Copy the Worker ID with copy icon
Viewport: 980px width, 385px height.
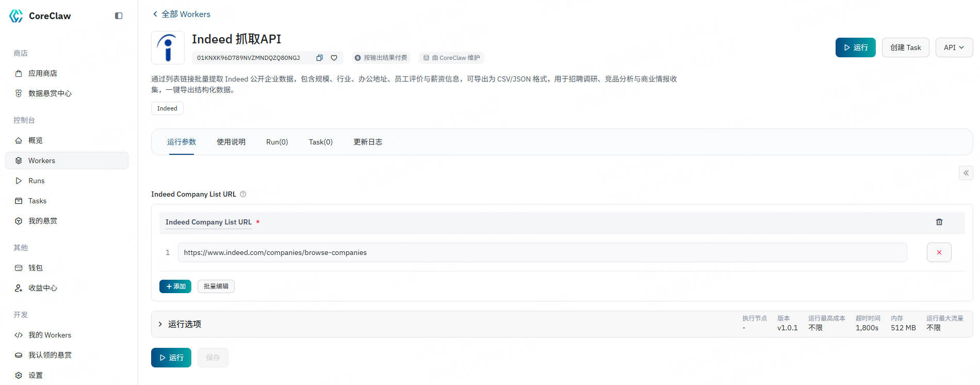tap(319, 58)
